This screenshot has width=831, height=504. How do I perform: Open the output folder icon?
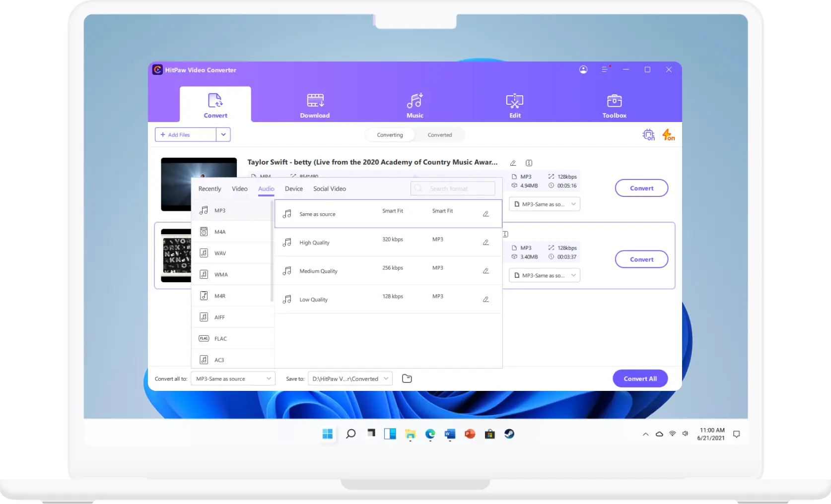[407, 378]
